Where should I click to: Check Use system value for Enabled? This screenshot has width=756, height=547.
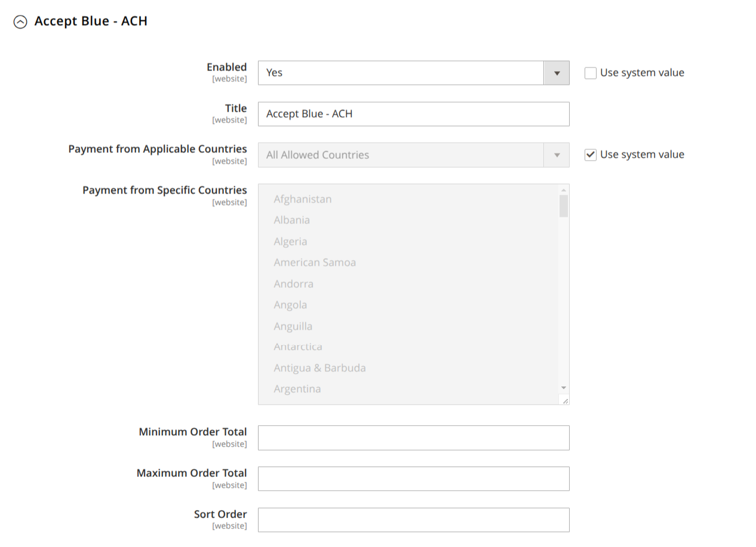click(591, 73)
